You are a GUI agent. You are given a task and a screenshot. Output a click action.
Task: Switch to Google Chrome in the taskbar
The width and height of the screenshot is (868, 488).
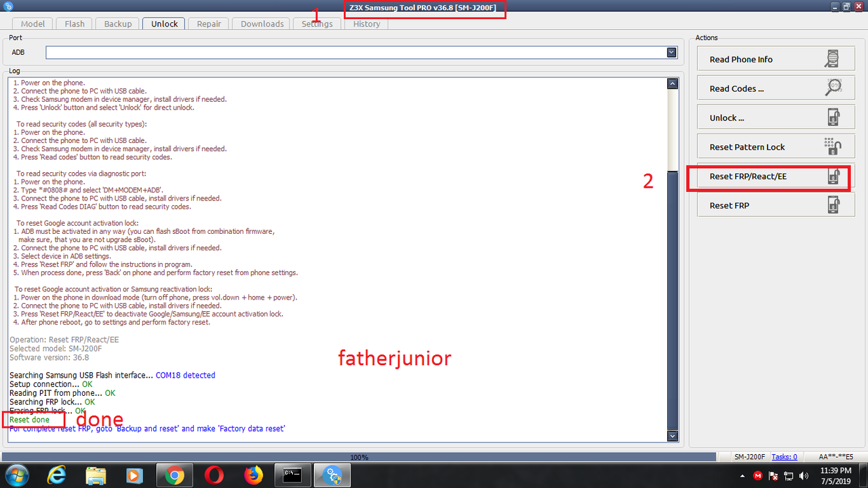[x=174, y=475]
